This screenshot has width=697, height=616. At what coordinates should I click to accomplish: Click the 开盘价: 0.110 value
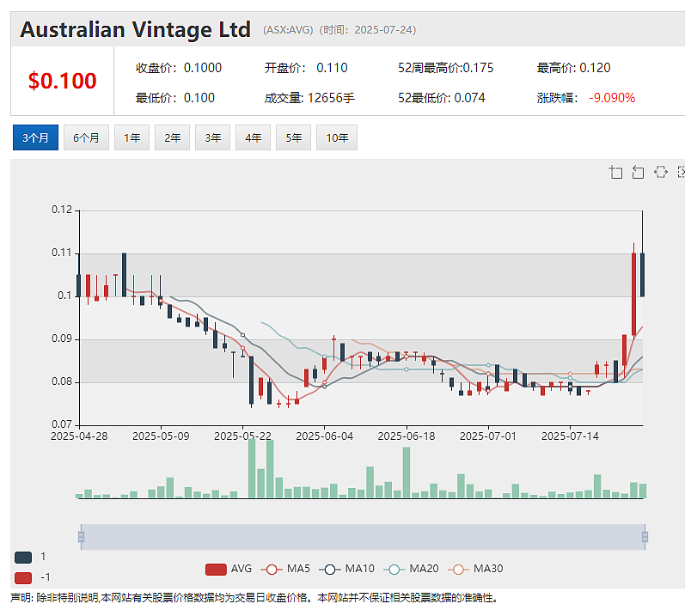(306, 68)
